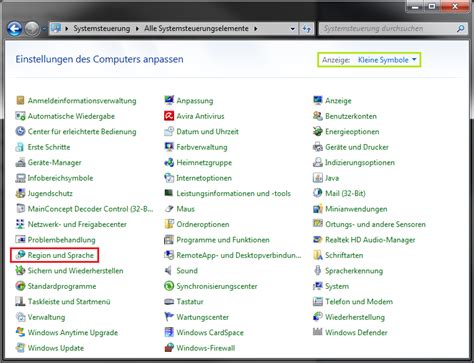This screenshot has height=363, width=474.
Task: Open the Sound speaker icon
Action: [169, 270]
